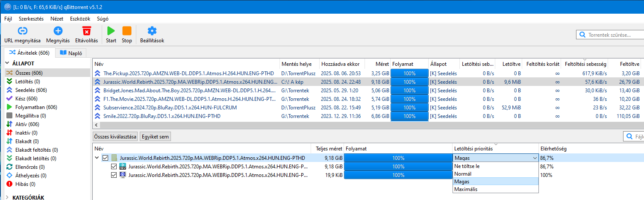The width and height of the screenshot is (644, 200).
Task: Click Egyiket sem button
Action: click(x=155, y=137)
